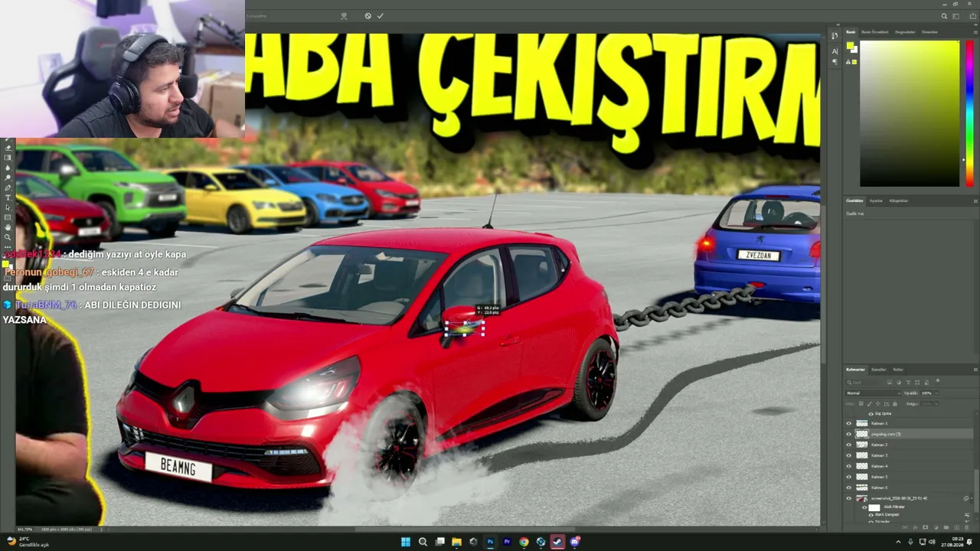The width and height of the screenshot is (980, 551).
Task: Select the Zoom tool
Action: coord(8,237)
